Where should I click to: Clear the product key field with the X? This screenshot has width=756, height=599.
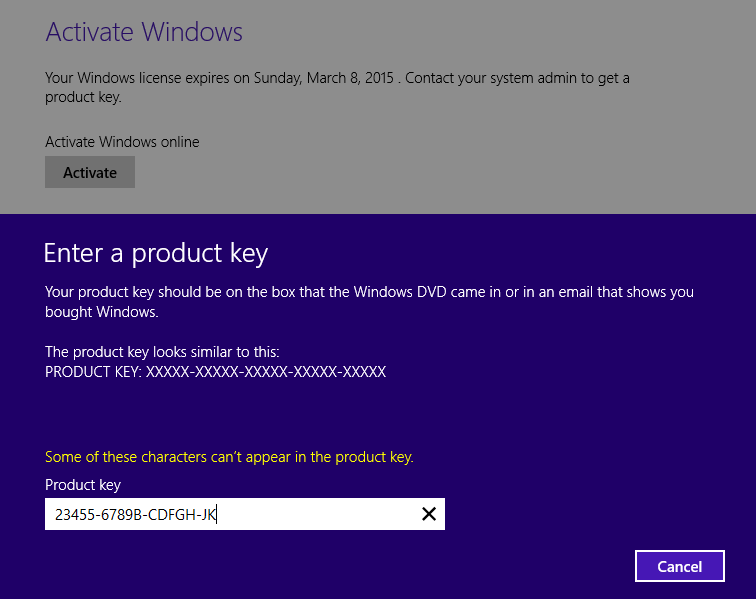click(x=429, y=514)
